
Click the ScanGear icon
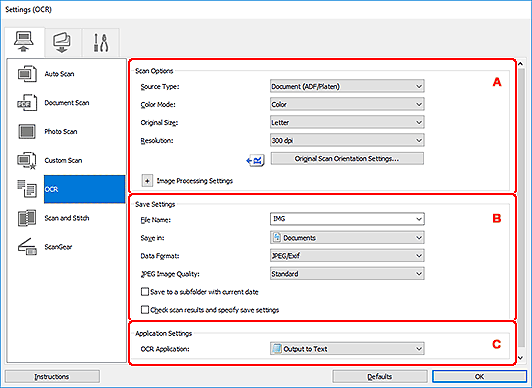27,247
